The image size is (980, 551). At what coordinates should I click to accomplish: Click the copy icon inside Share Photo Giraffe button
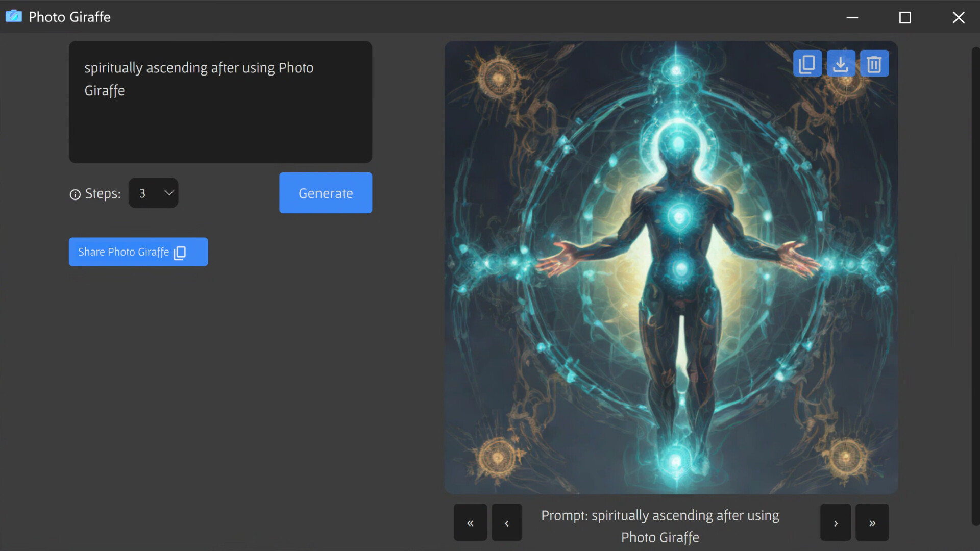click(x=179, y=253)
